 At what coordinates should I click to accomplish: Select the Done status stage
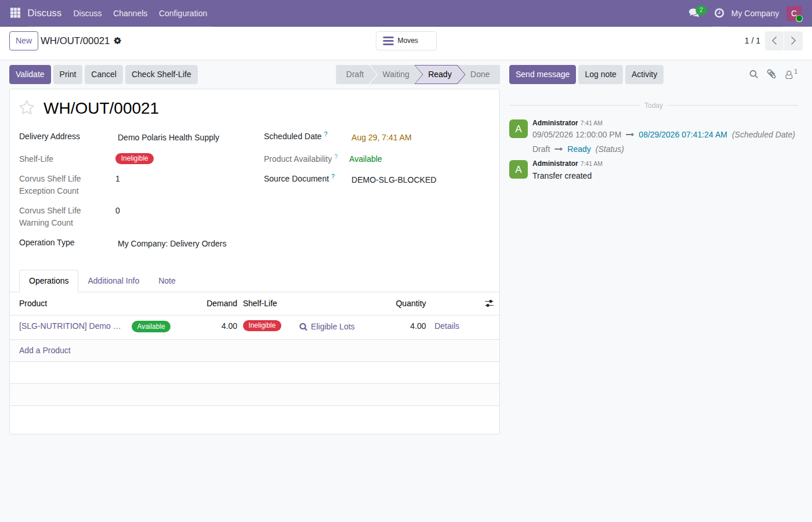coord(480,74)
